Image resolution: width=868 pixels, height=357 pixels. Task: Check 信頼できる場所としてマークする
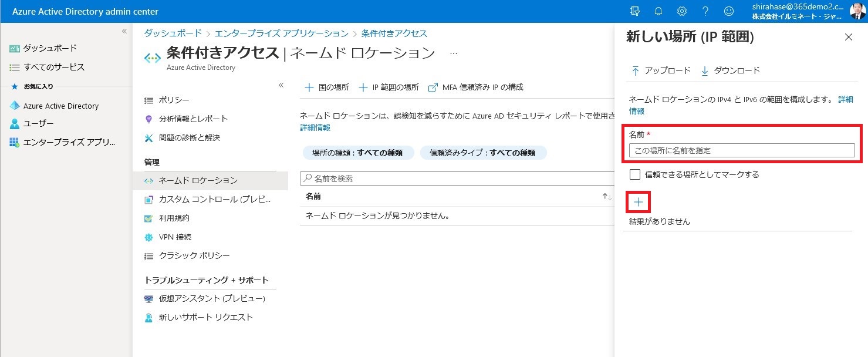pos(634,174)
